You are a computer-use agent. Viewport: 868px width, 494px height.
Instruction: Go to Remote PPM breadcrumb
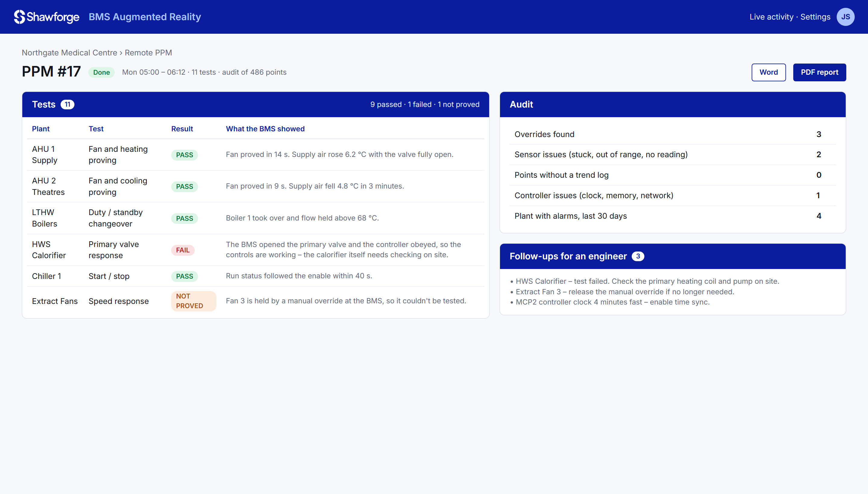point(148,53)
